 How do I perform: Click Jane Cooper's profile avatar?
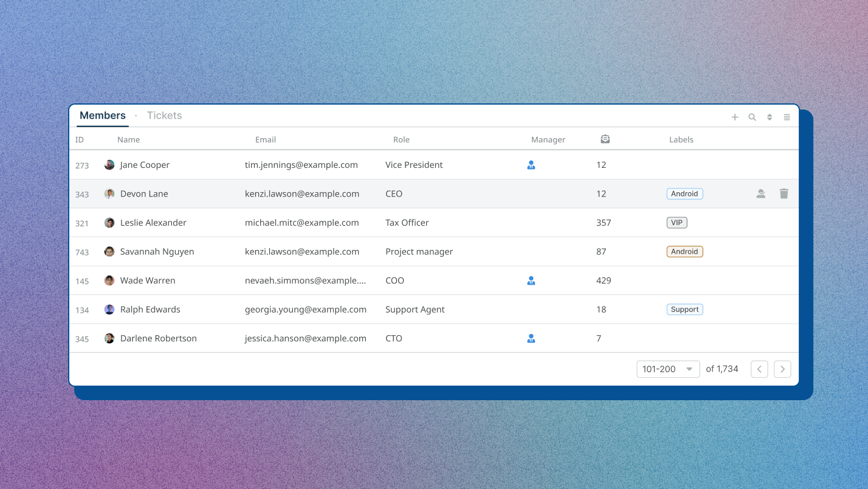click(109, 165)
